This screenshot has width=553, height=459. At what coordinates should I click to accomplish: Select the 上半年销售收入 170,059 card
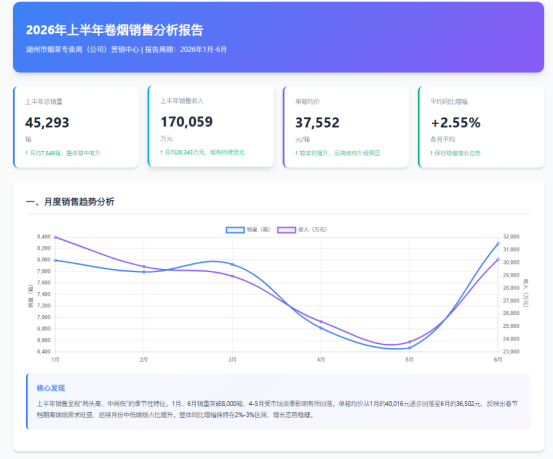(x=211, y=126)
